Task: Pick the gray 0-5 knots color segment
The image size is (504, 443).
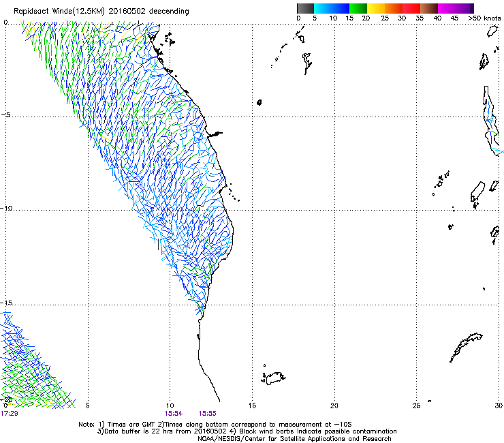Action: point(305,8)
